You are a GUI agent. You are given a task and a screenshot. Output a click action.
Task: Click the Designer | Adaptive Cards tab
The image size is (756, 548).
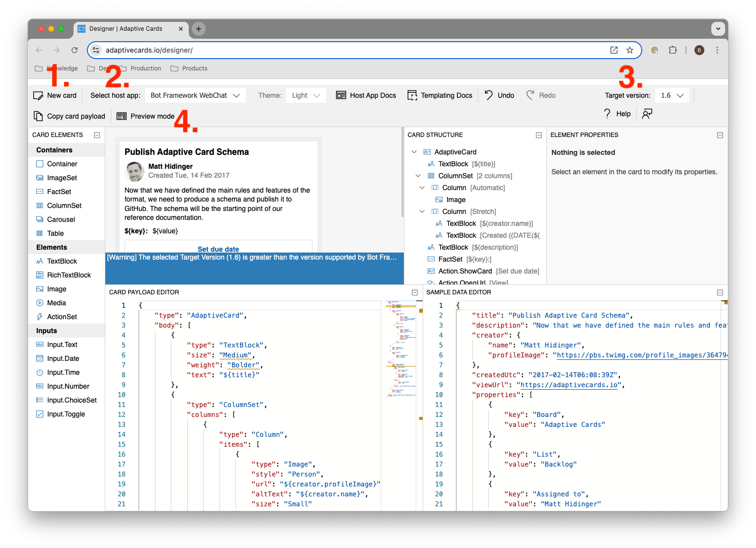tap(131, 29)
